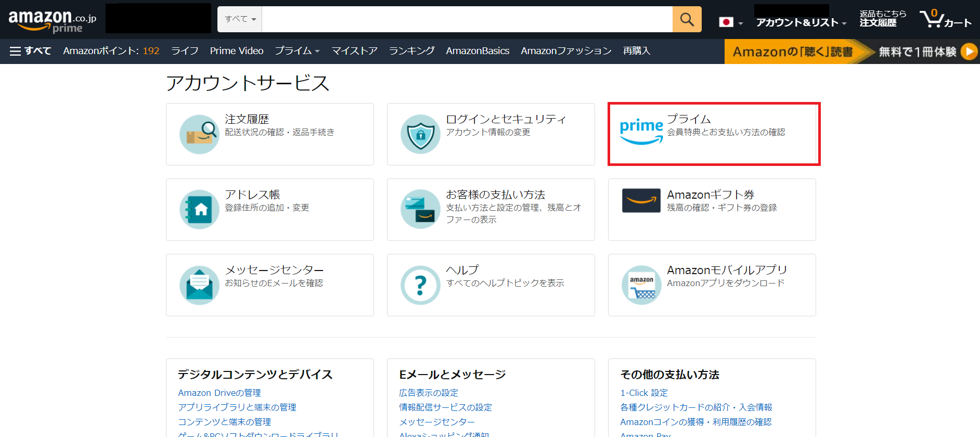Open the language selector dropdown arrow

[x=741, y=23]
